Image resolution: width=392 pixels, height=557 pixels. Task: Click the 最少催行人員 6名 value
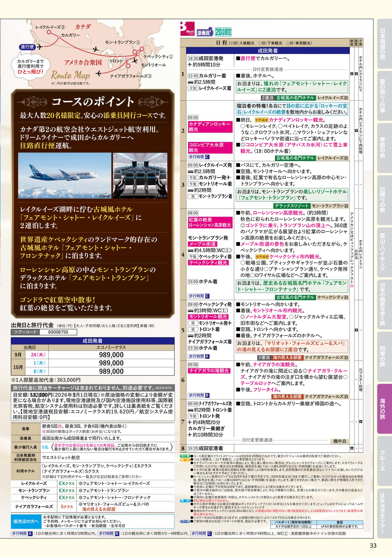coord(45,447)
